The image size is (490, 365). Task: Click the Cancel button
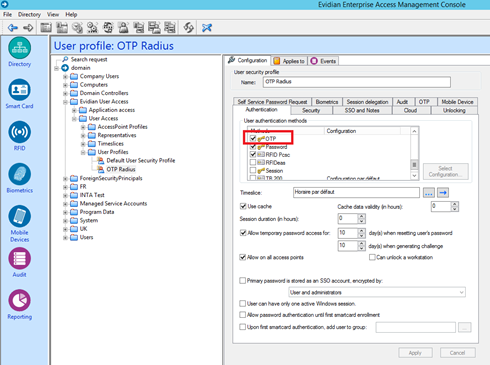click(457, 353)
